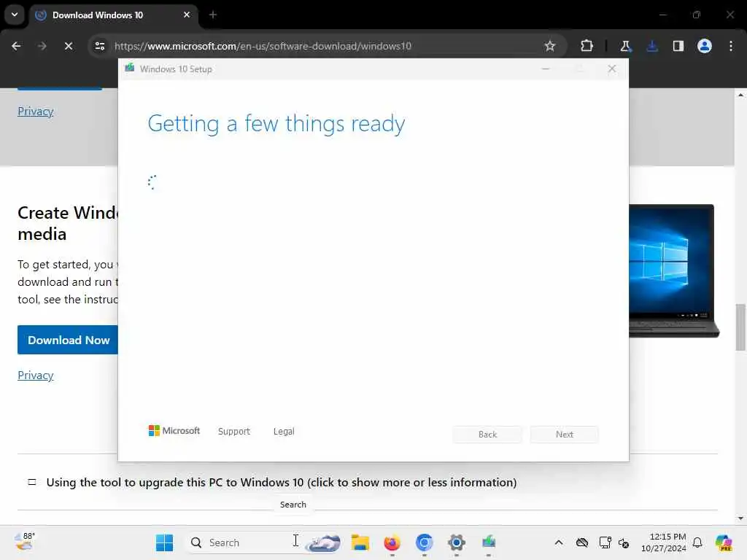The width and height of the screenshot is (747, 560).
Task: Open Settings gear on taskbar
Action: click(457, 542)
